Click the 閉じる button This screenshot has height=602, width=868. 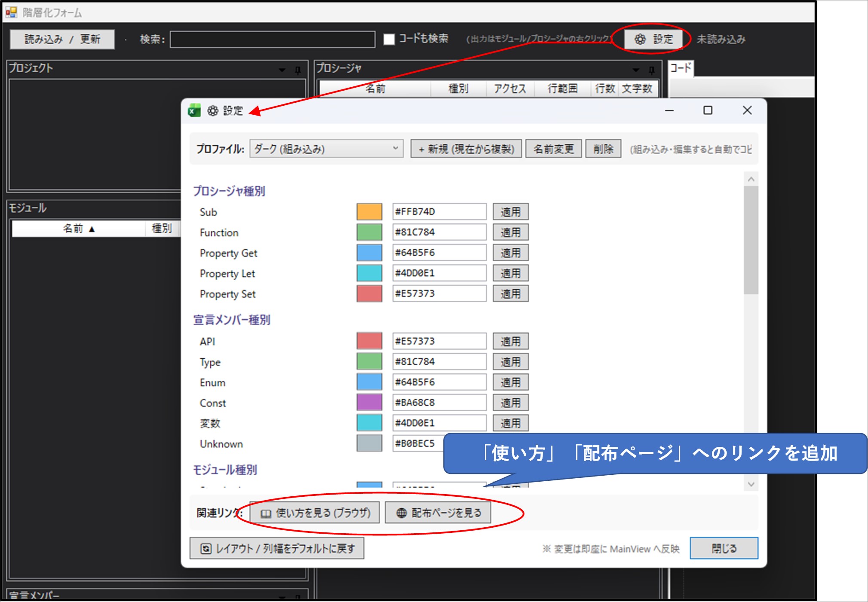click(724, 548)
